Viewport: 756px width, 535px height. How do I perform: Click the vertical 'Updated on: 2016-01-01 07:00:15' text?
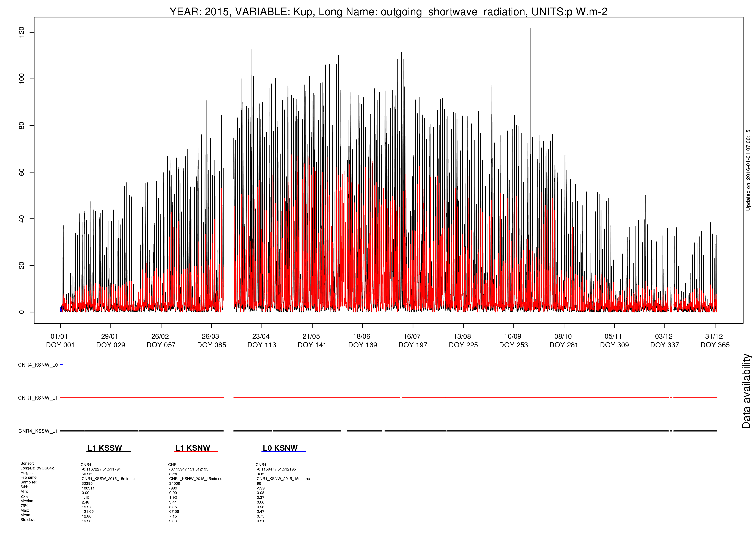click(x=748, y=170)
